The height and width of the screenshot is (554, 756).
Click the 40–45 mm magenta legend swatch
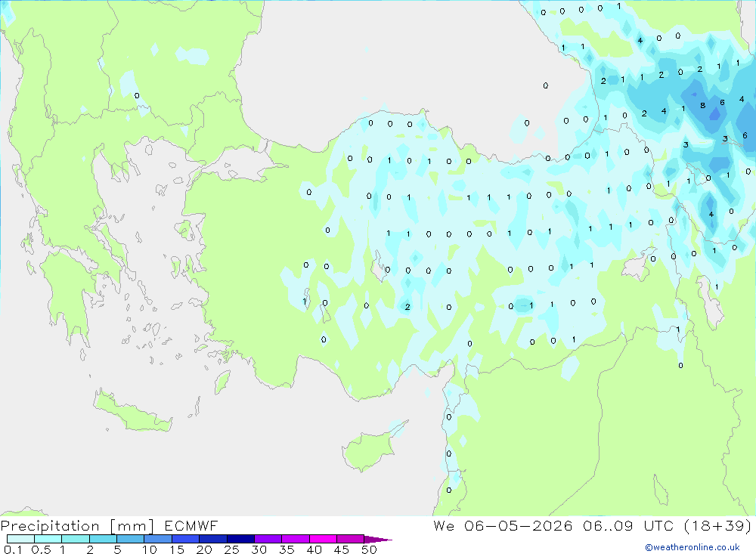pyautogui.click(x=323, y=539)
